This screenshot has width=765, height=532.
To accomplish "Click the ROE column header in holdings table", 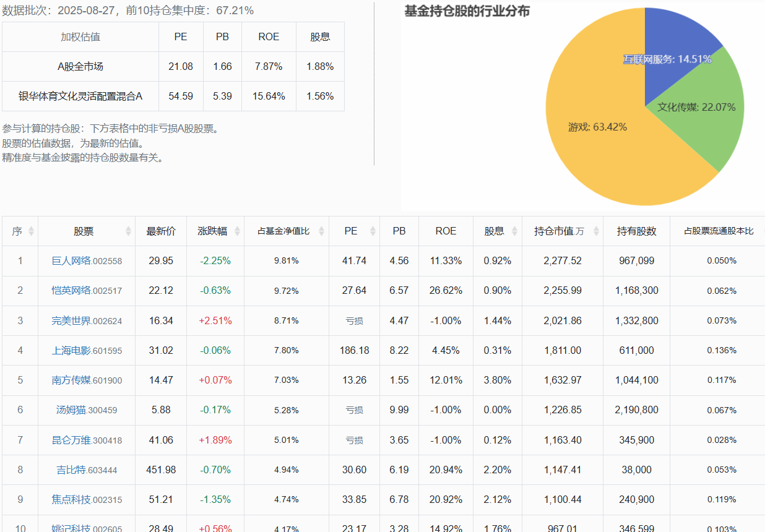I will (446, 231).
